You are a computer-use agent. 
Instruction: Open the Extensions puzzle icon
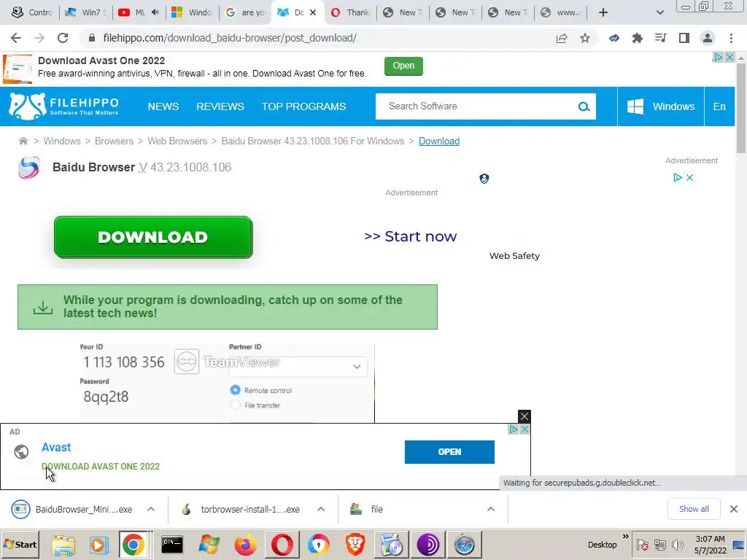click(638, 38)
